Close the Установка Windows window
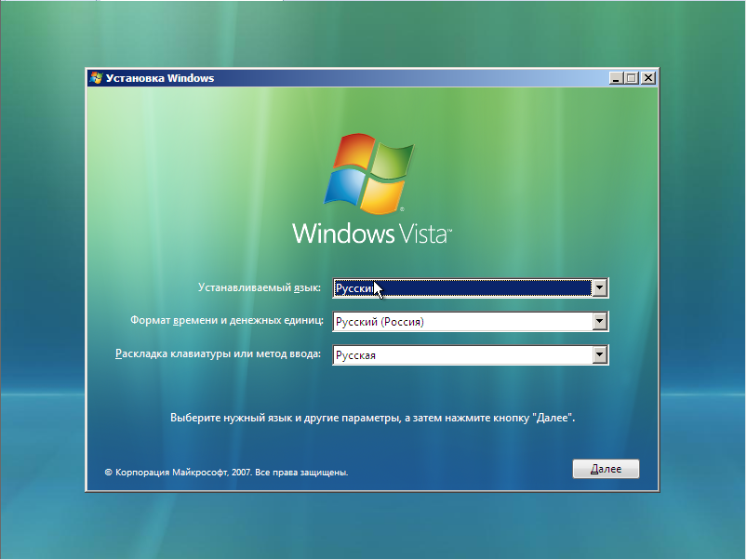Screen dimensions: 747x560 647,78
